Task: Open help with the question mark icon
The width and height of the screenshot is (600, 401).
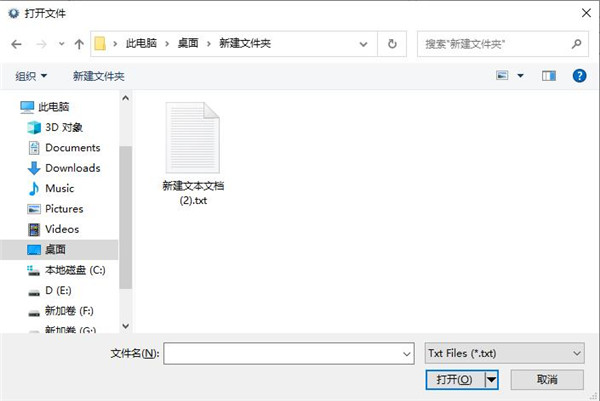Action: [579, 76]
